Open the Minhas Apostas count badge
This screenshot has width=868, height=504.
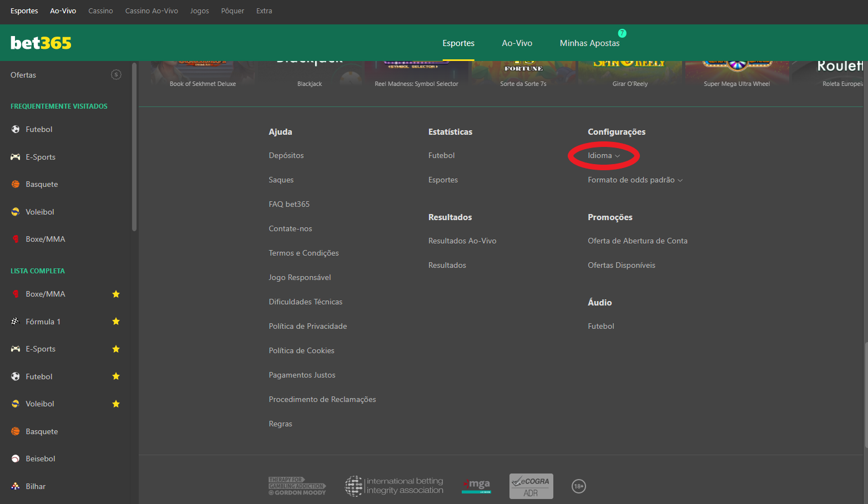click(x=622, y=33)
